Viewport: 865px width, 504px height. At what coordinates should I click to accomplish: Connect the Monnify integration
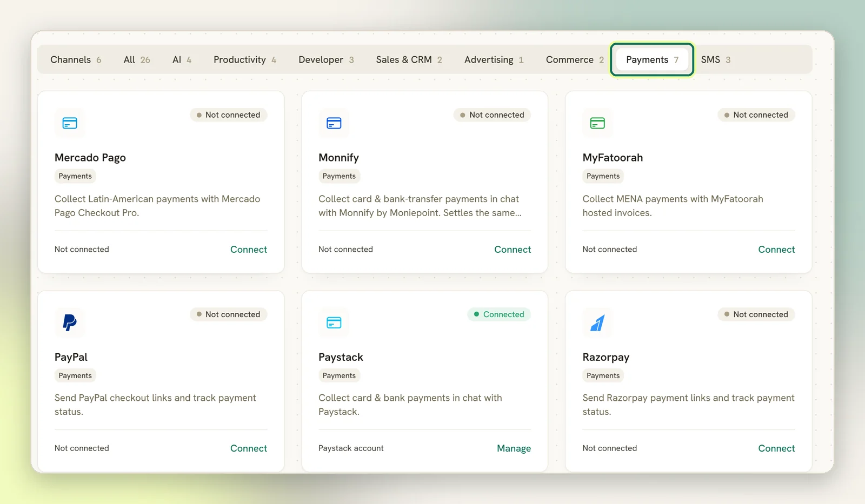[513, 250]
